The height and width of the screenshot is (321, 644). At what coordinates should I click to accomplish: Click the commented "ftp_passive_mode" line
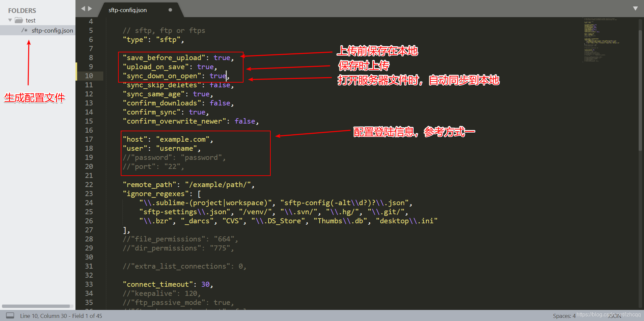click(x=178, y=303)
